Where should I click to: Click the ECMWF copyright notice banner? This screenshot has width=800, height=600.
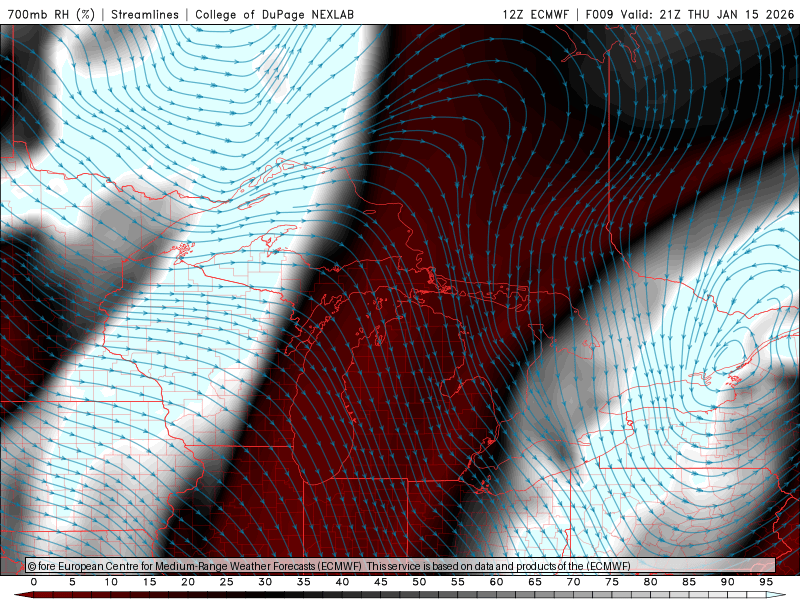[x=401, y=566]
